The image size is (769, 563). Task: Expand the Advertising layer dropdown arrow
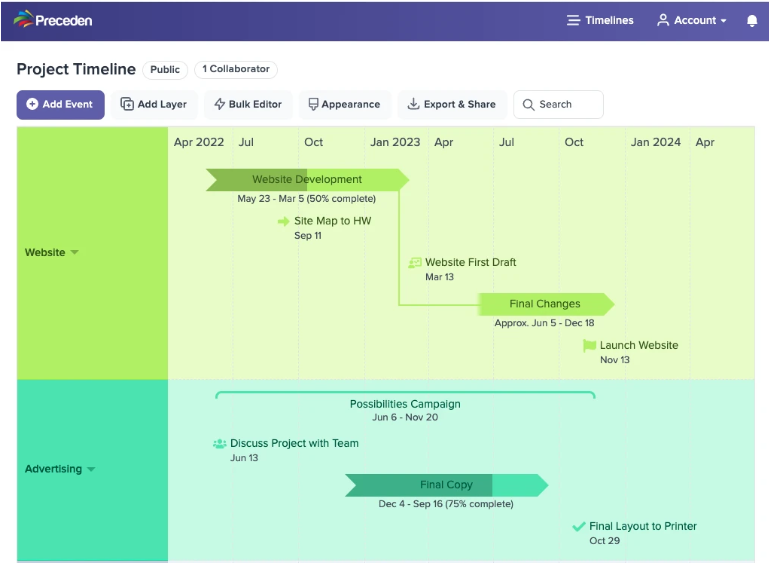click(x=91, y=469)
